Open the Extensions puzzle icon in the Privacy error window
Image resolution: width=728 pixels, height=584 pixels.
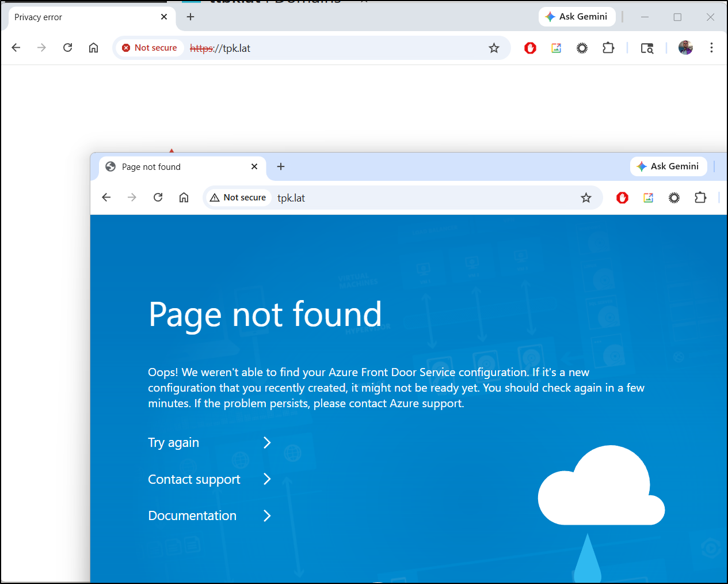[608, 48]
